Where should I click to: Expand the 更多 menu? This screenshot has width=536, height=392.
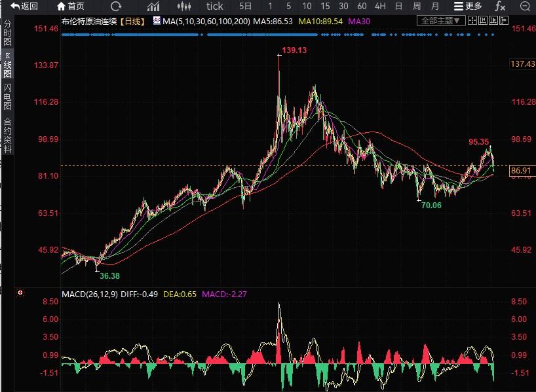point(468,6)
